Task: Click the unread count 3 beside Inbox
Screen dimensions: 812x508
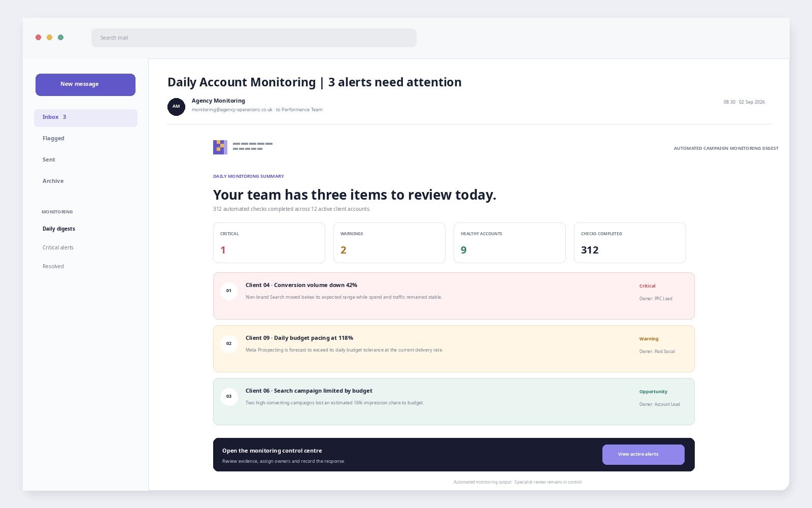Action: pos(64,117)
